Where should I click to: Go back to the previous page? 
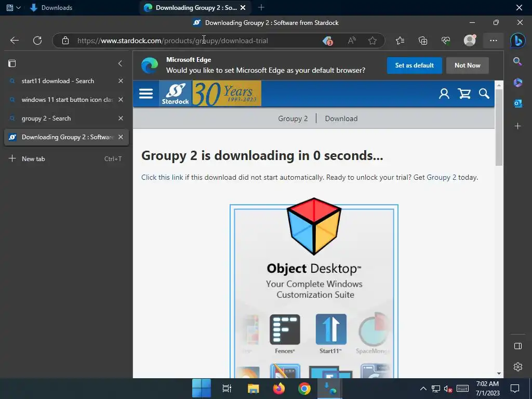point(14,41)
